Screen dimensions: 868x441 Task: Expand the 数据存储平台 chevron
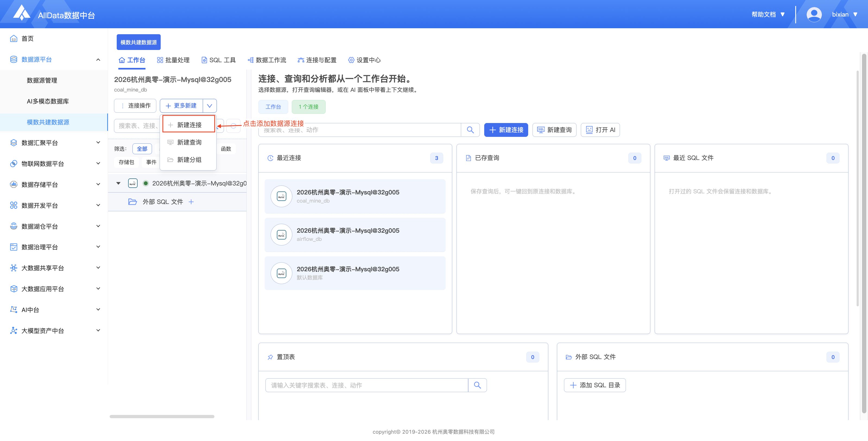(x=98, y=184)
